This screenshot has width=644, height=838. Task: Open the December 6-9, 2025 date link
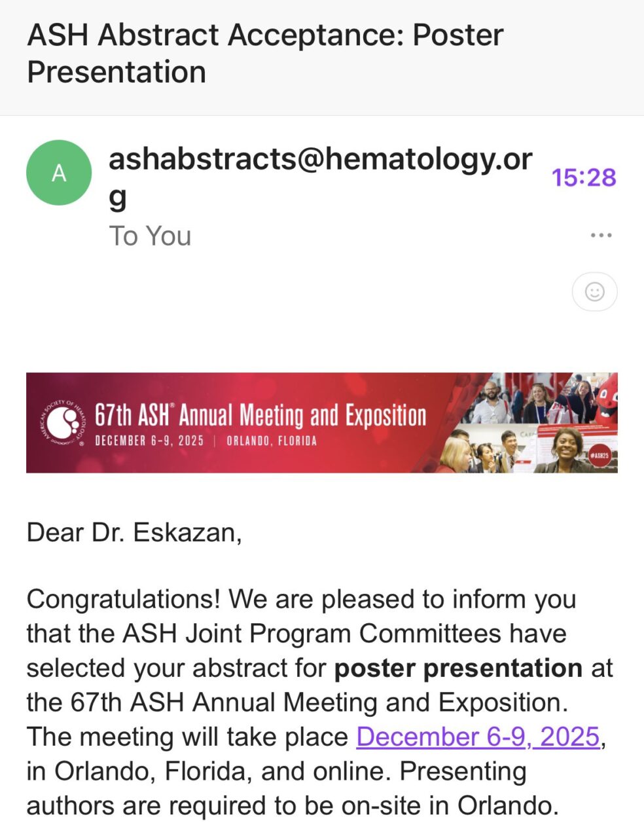tap(478, 737)
